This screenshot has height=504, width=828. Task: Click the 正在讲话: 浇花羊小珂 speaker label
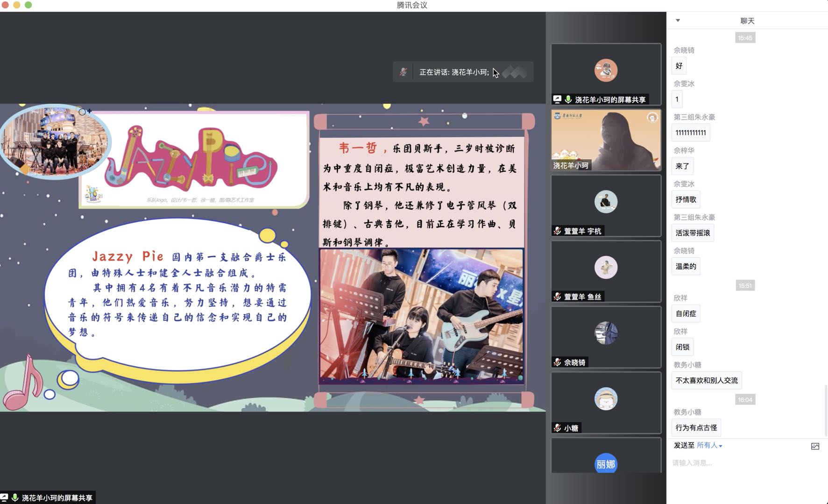coord(454,72)
